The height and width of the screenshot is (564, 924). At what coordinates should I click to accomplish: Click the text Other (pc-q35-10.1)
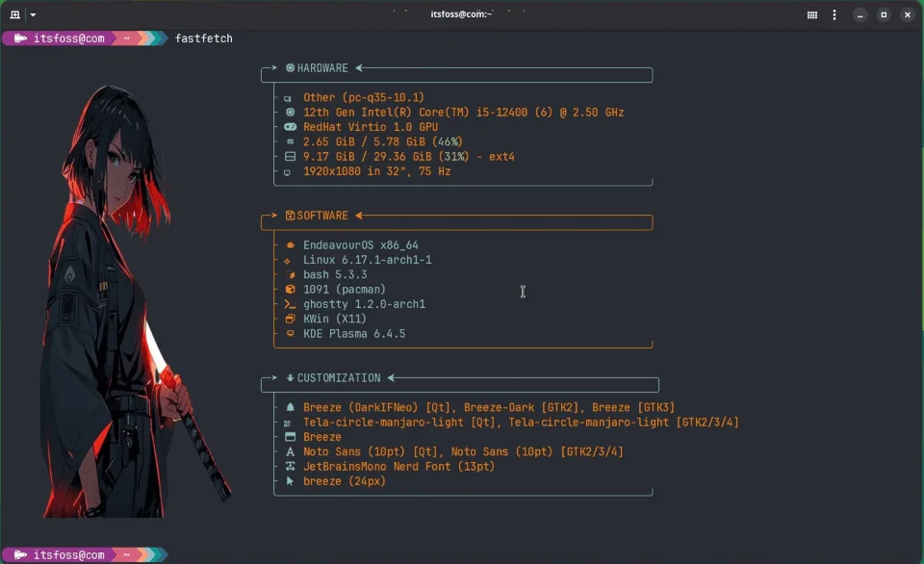(364, 97)
